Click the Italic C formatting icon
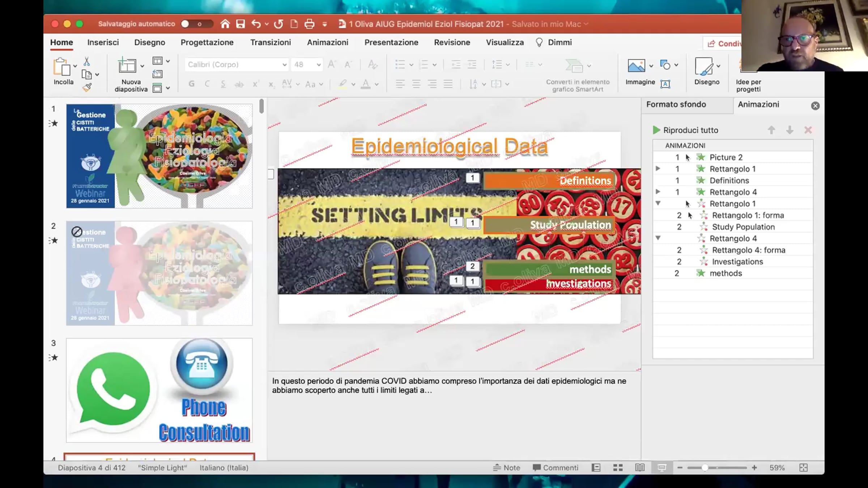 [x=207, y=84]
